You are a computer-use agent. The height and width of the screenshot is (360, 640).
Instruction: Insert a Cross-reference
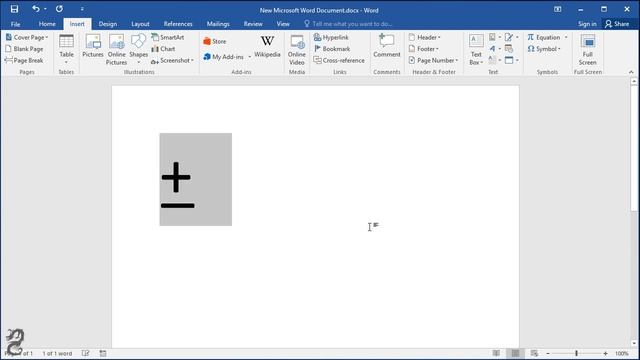tap(339, 60)
